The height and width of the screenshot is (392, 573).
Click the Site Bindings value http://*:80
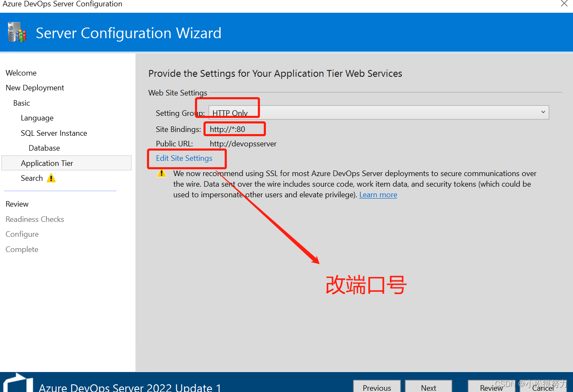point(227,129)
